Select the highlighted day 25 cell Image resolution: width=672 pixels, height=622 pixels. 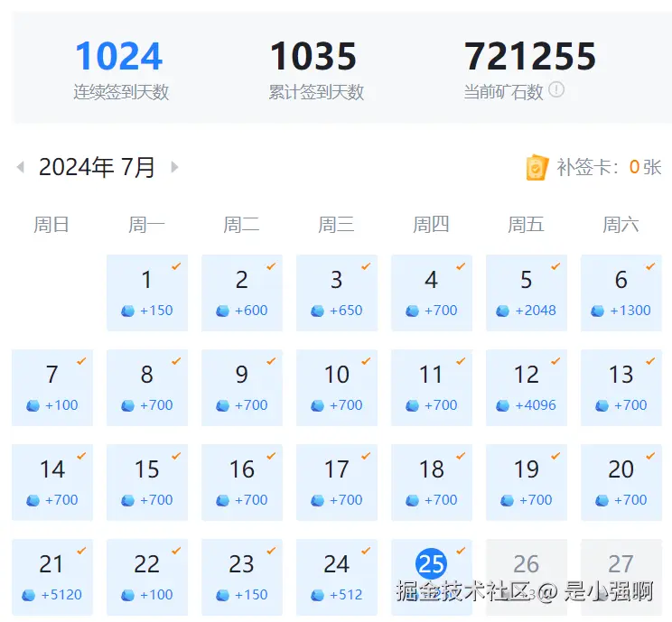[x=431, y=565]
